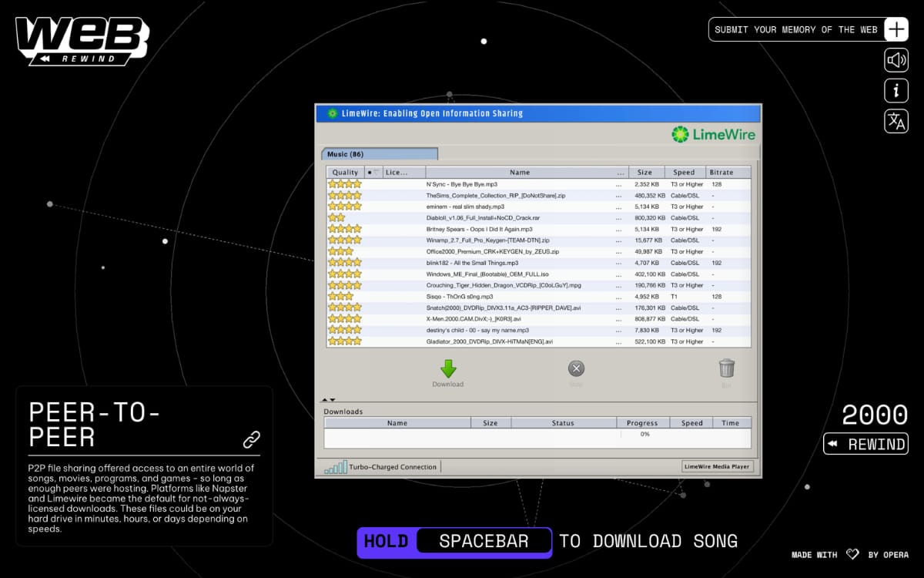Select the Music (86) tab
Viewport: 924px width, 578px height.
coord(379,154)
